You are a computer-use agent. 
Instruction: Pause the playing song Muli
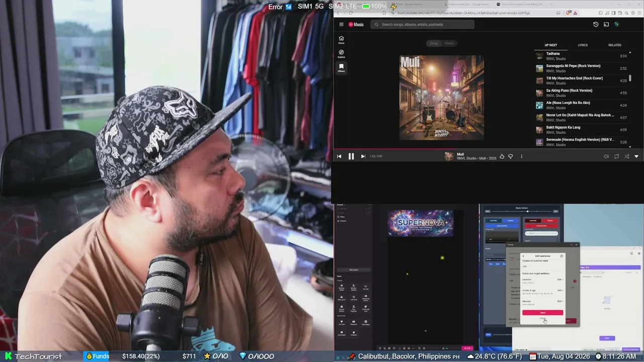click(x=351, y=156)
